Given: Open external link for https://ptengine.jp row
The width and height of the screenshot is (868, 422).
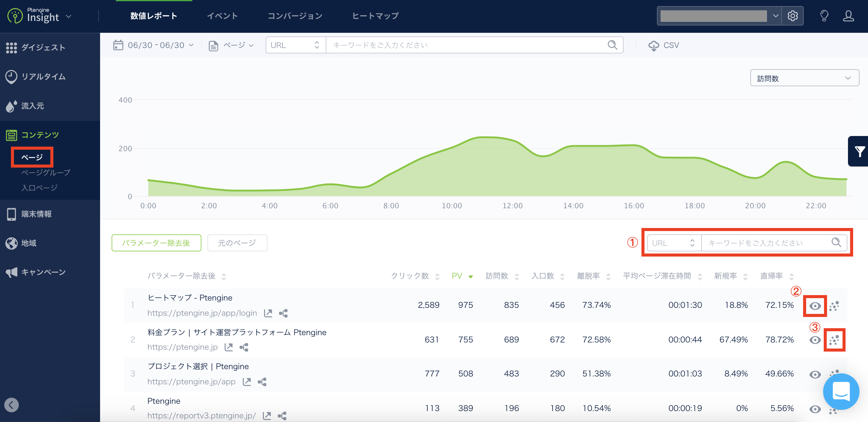Looking at the screenshot, I should [228, 347].
